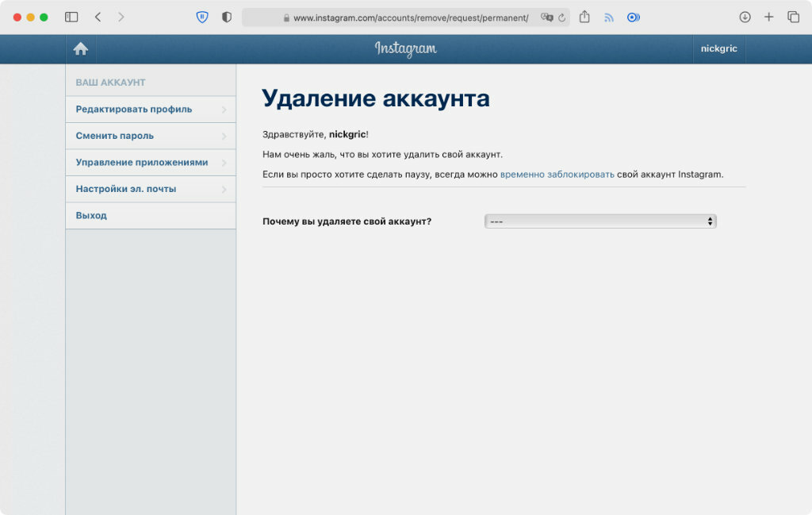Open Управление приложениями in the sidebar
This screenshot has height=515, width=812.
[151, 162]
